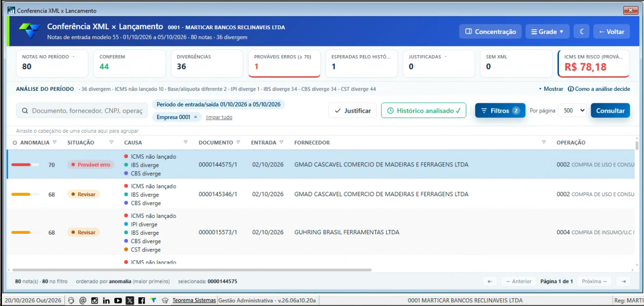Open DOCUMENTO column filter funnel
Viewport: 644px width, 306px height.
pyautogui.click(x=238, y=143)
